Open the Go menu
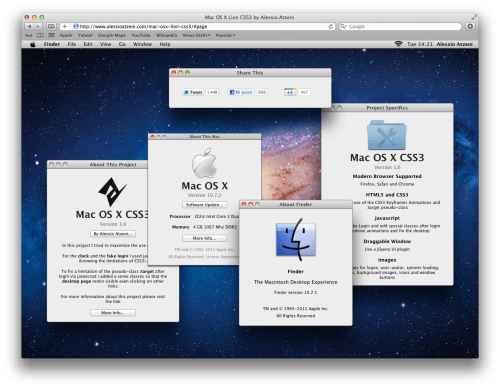This screenshot has height=388, width=500. [122, 44]
